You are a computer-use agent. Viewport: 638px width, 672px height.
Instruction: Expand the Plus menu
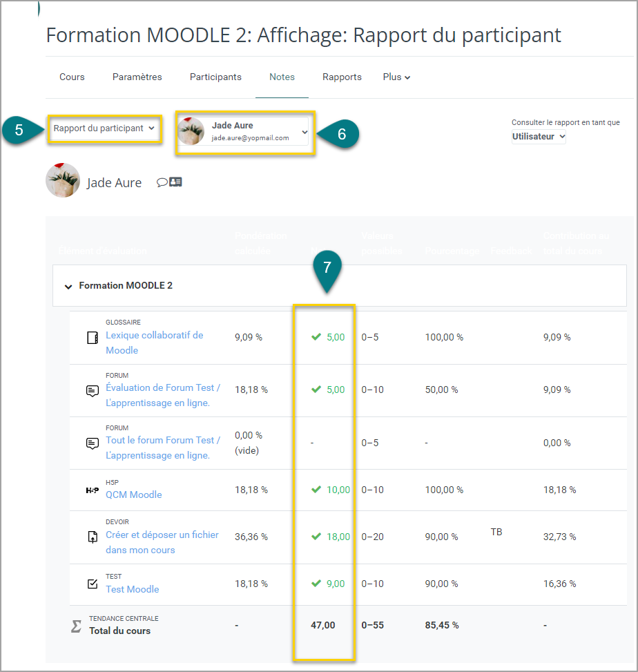396,77
